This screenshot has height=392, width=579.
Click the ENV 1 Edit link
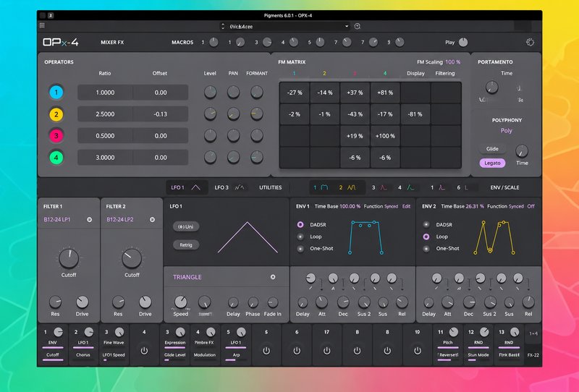pos(406,206)
